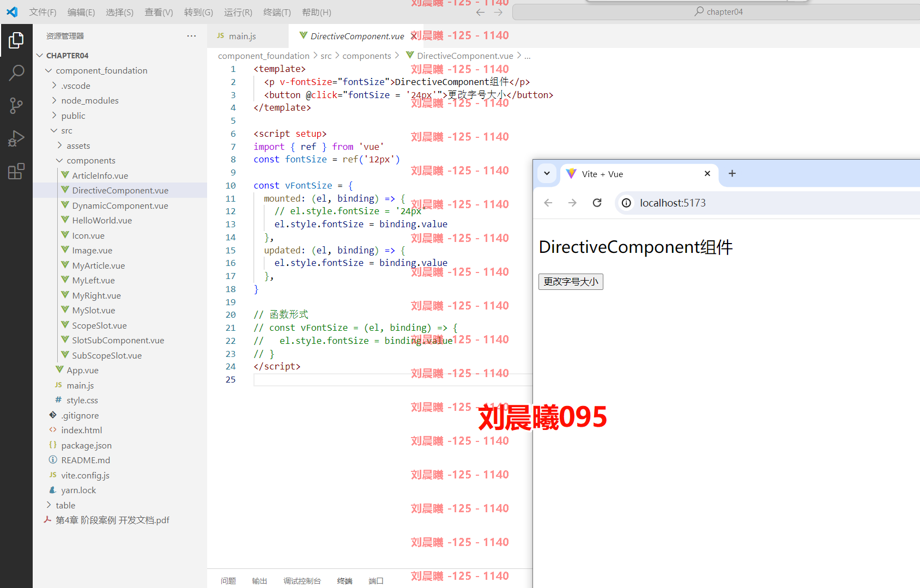Open ScopeSlot.vue in the explorer
The image size is (920, 588).
(120, 325)
